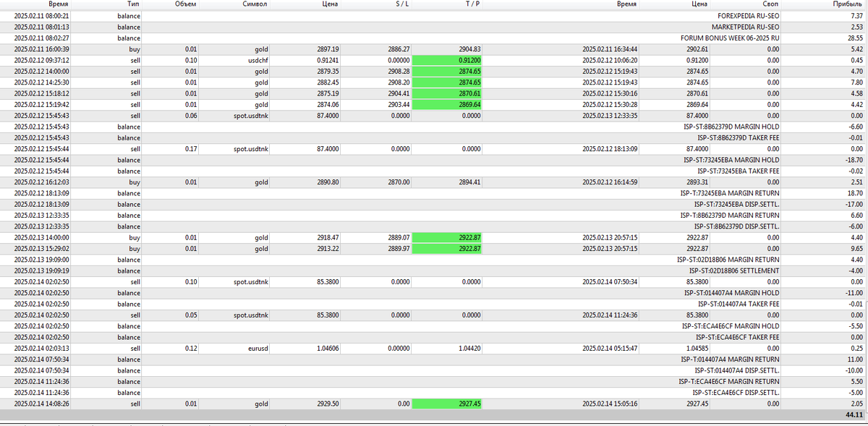This screenshot has width=868, height=426.
Task: Click the open price 2890.80
Action: pos(328,182)
